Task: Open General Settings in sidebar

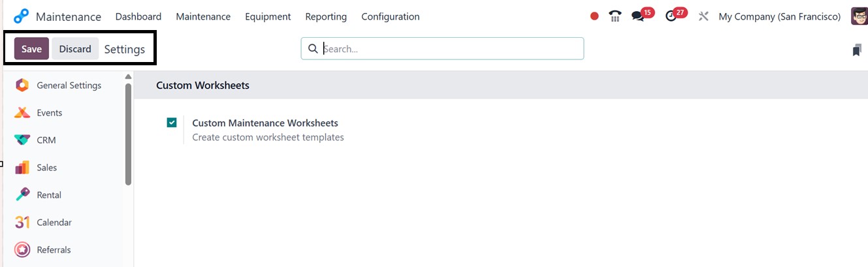Action: coord(69,86)
